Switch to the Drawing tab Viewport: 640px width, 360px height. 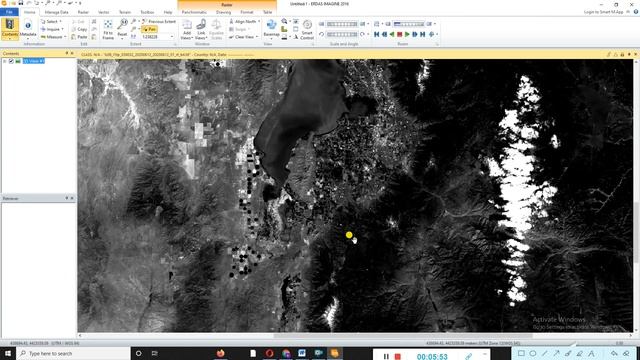coord(223,12)
